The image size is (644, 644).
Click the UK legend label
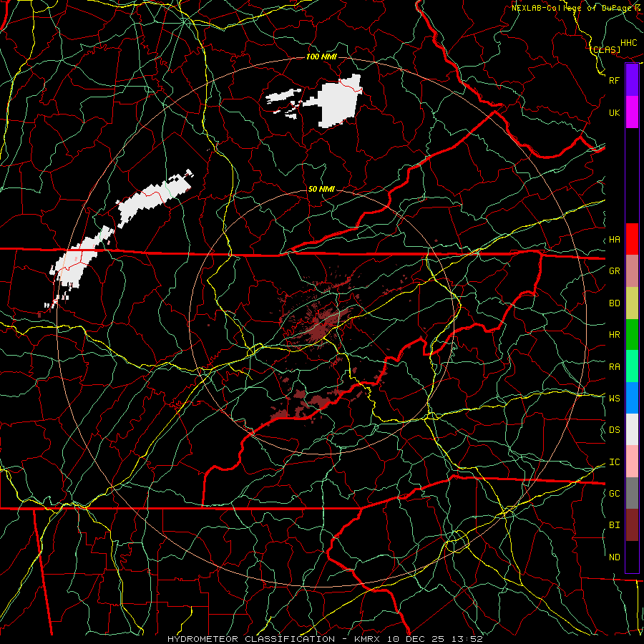click(615, 112)
